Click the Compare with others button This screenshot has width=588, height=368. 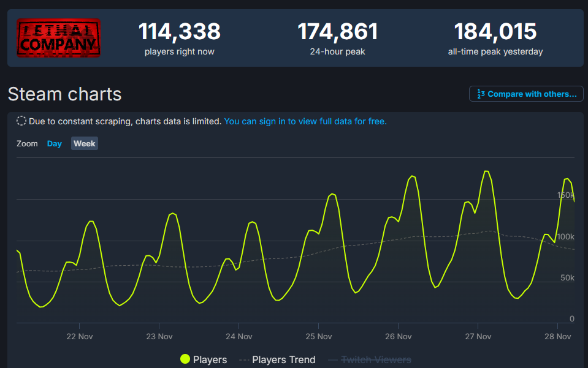point(526,94)
